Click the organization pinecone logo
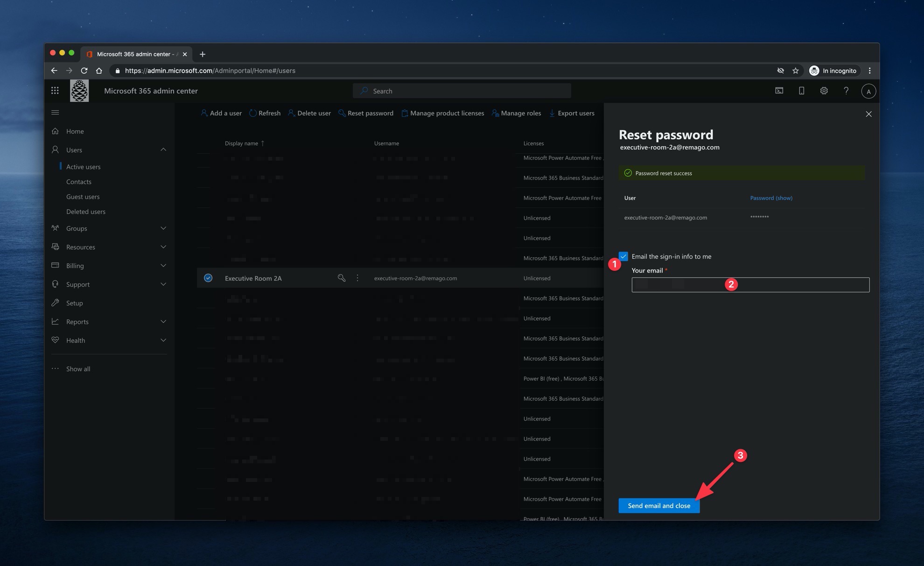The height and width of the screenshot is (566, 924). (x=79, y=91)
